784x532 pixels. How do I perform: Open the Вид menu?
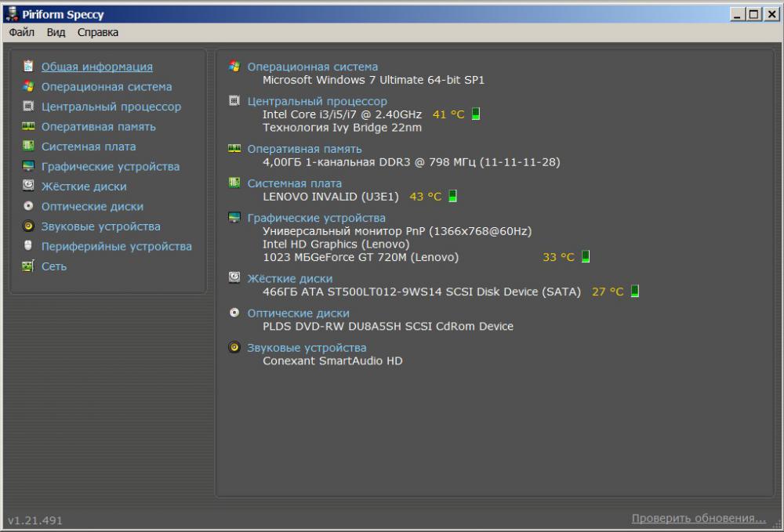click(56, 32)
